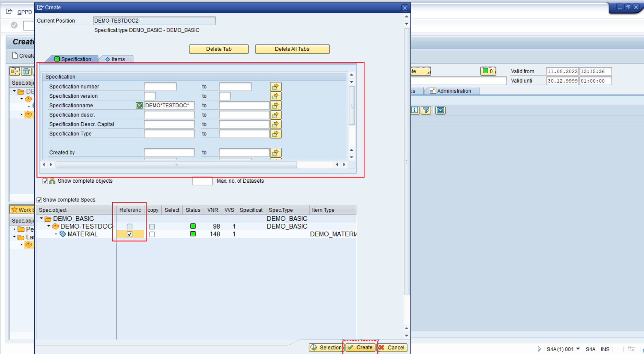Open the S4A(1) 001 system dropdown
The height and width of the screenshot is (354, 644).
pyautogui.click(x=578, y=349)
